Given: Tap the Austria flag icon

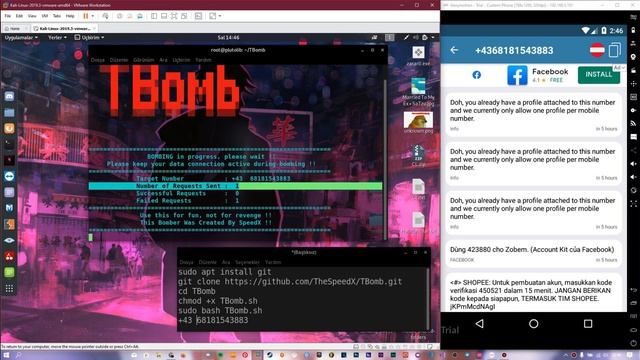Looking at the screenshot, I should 597,50.
